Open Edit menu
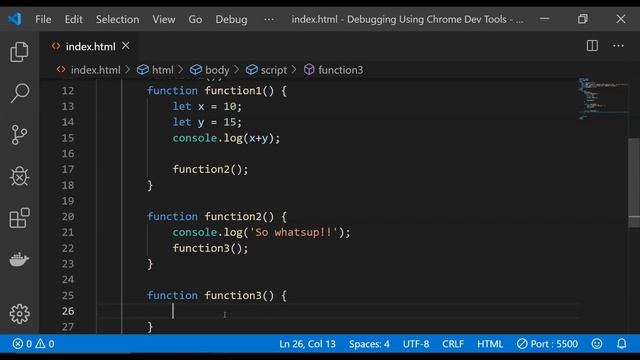This screenshot has width=640, height=360. point(73,19)
